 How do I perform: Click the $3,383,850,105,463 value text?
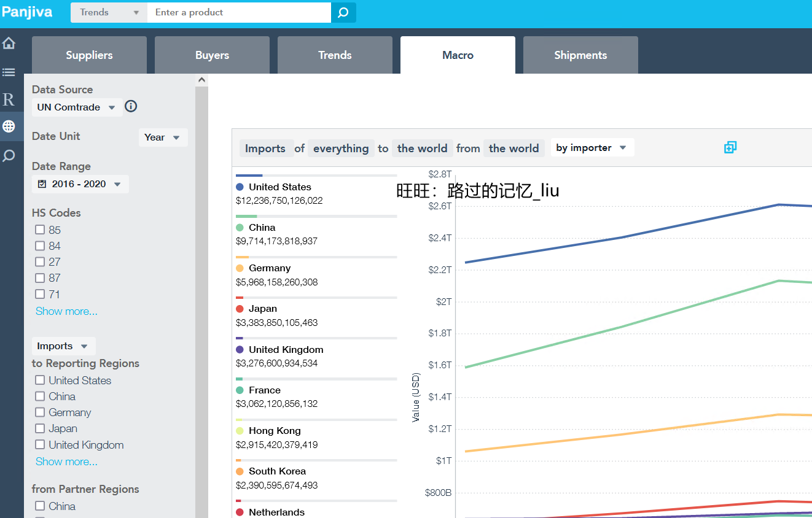(x=277, y=322)
